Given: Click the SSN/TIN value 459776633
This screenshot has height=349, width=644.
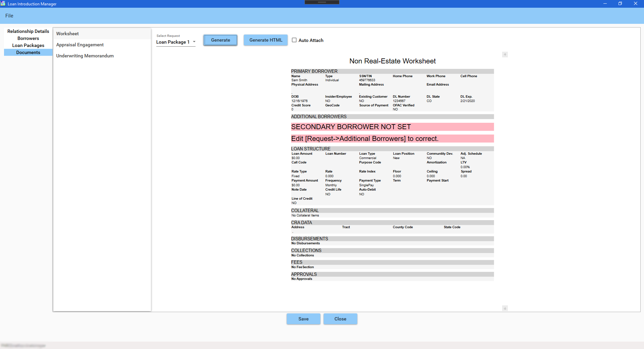Looking at the screenshot, I should 367,80.
